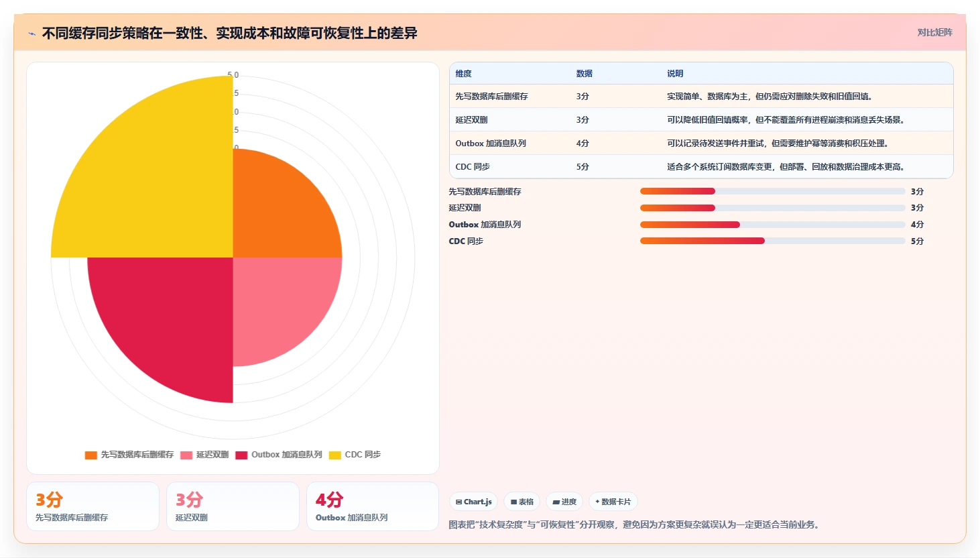The image size is (980, 558).
Task: Click the 延迟双删 progress bar
Action: tap(772, 208)
